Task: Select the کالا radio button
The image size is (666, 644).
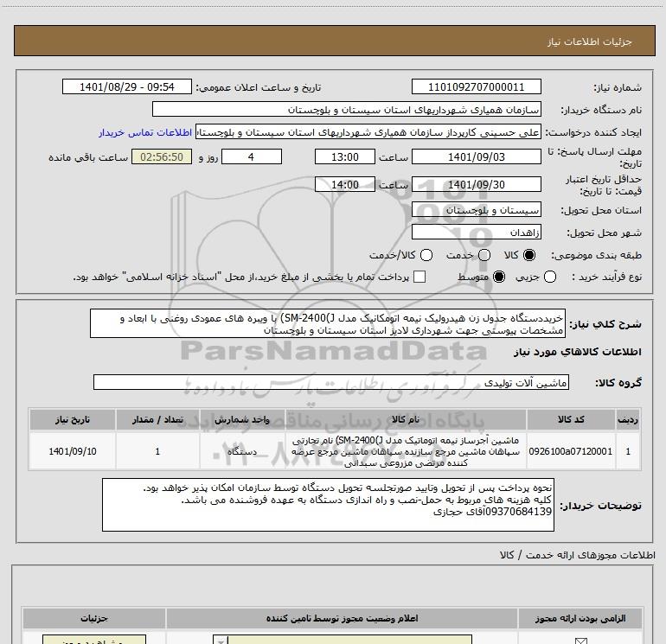Action: pyautogui.click(x=529, y=255)
